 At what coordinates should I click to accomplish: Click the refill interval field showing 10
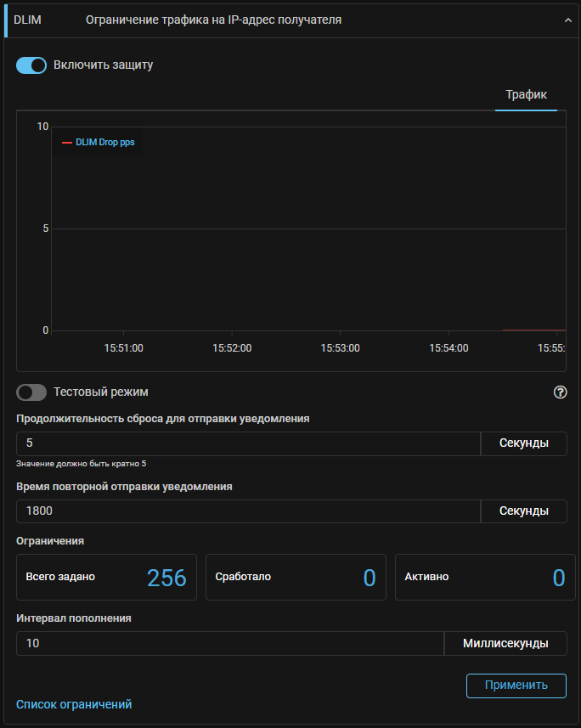point(229,643)
